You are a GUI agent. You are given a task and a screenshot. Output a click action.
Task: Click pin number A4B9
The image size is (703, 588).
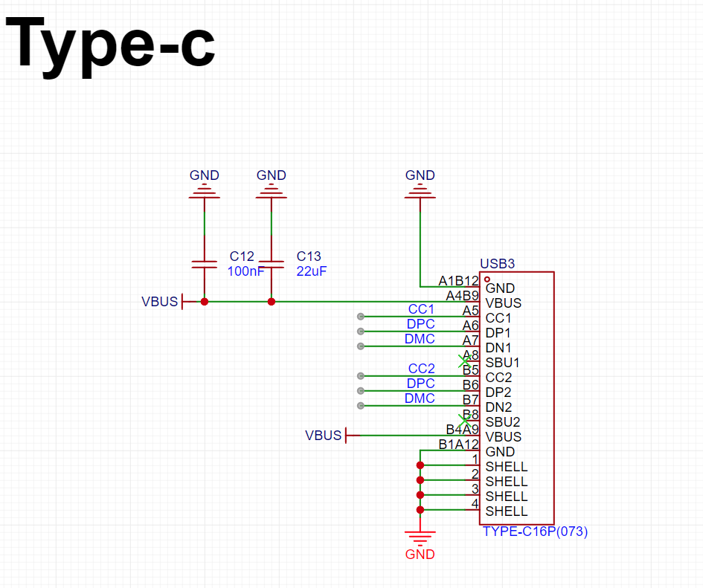pyautogui.click(x=462, y=296)
